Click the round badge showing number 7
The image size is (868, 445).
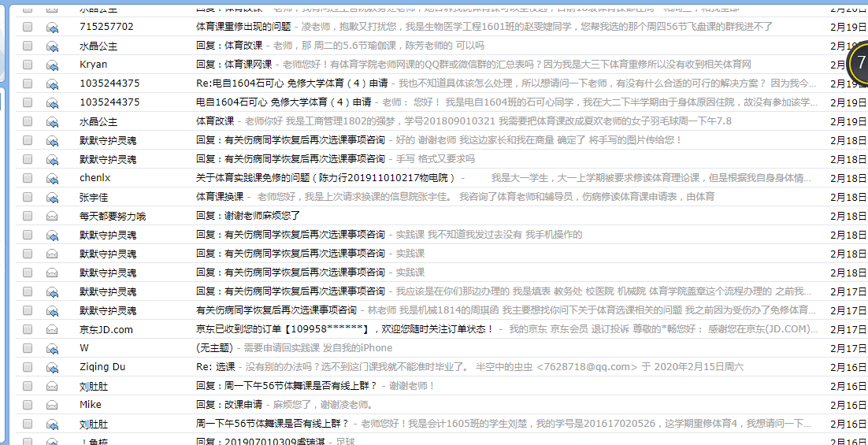click(x=860, y=66)
